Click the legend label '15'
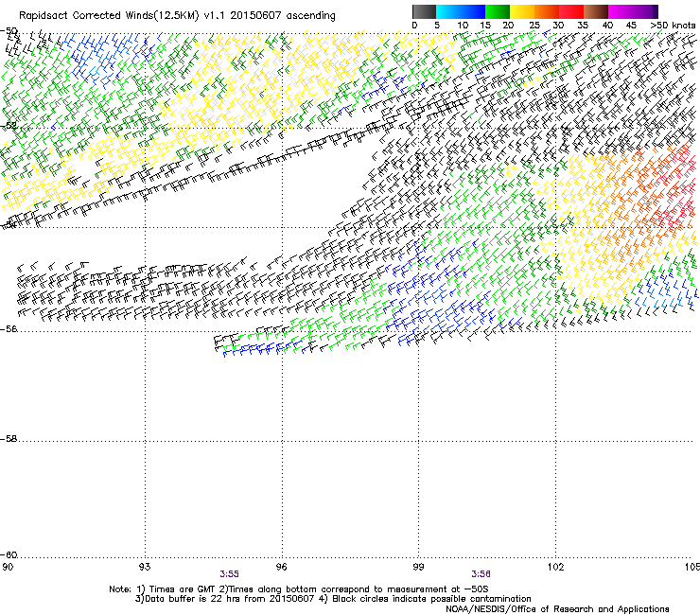 click(x=485, y=26)
